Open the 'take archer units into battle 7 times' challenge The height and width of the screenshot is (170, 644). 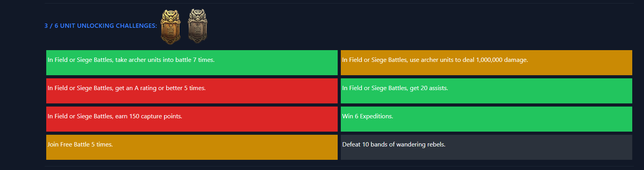(x=192, y=63)
